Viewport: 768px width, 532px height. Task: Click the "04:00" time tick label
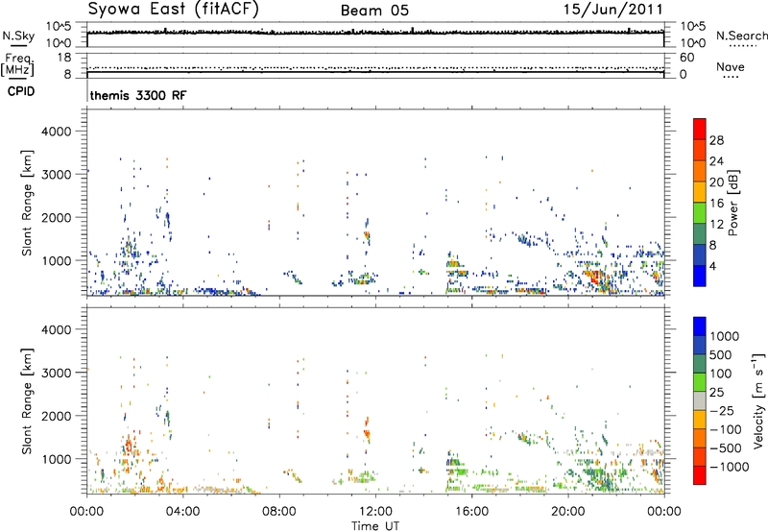pyautogui.click(x=182, y=512)
